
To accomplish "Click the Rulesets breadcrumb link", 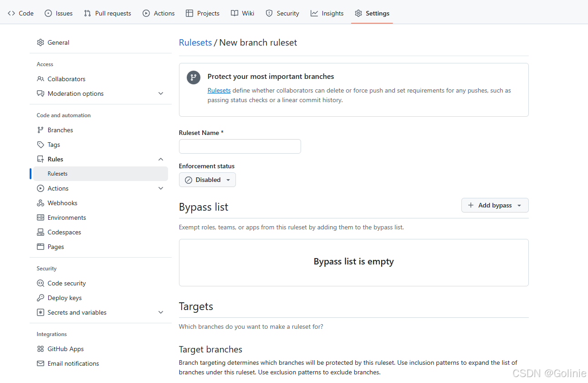I will [195, 42].
